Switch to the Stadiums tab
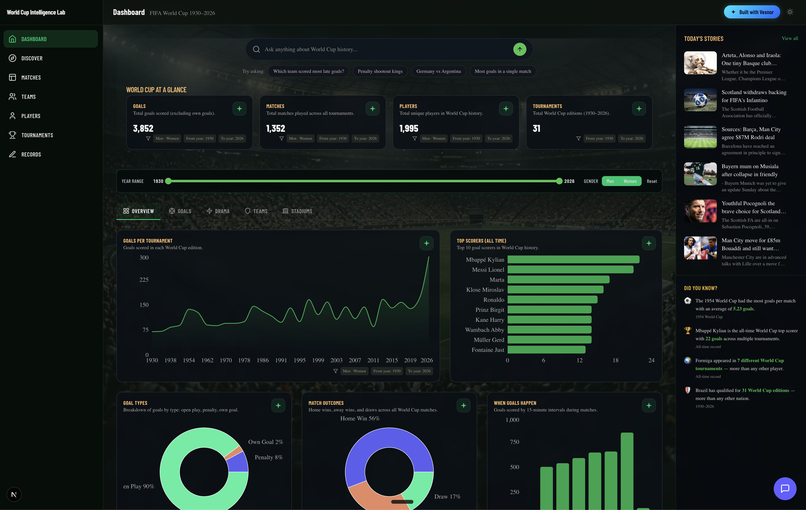This screenshot has height=510, width=806. click(x=297, y=211)
